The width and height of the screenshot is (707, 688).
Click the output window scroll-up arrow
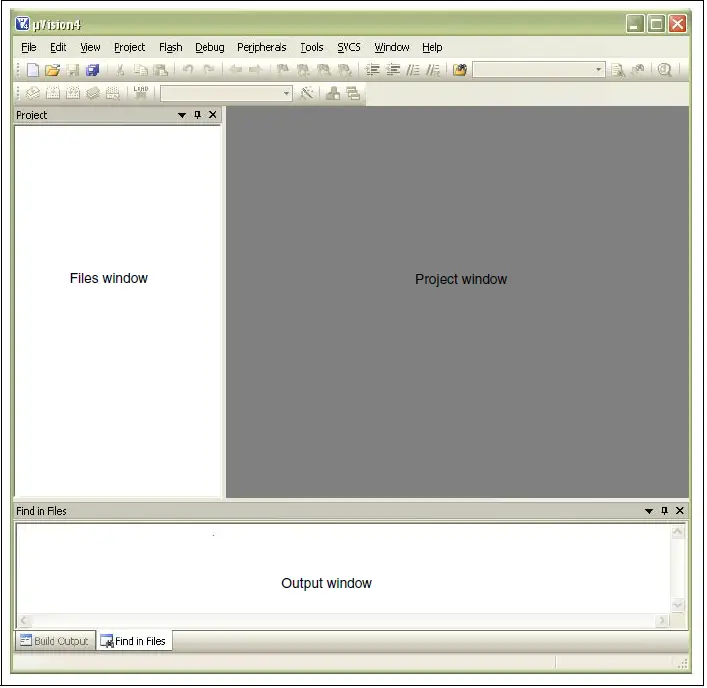pyautogui.click(x=679, y=533)
